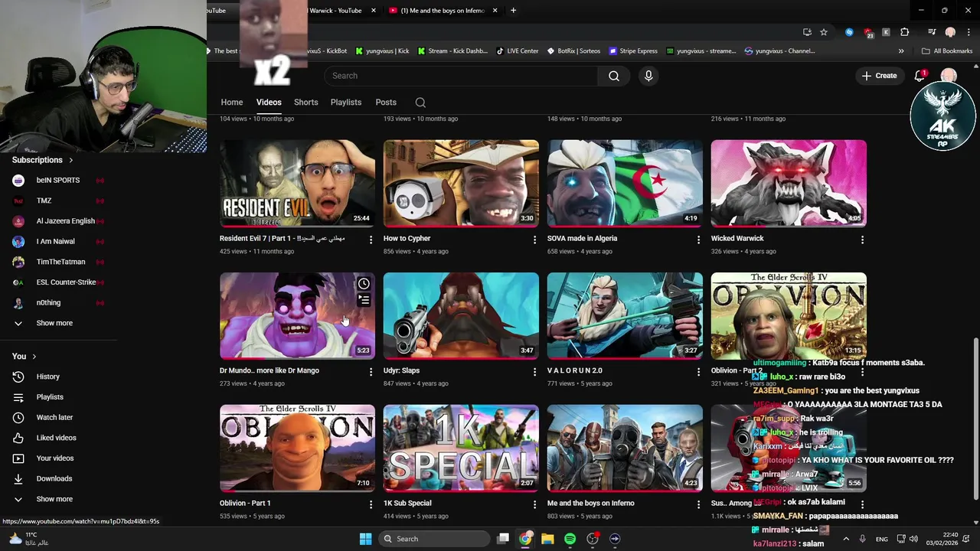Expand the You section chevron
980x551 pixels.
34,357
